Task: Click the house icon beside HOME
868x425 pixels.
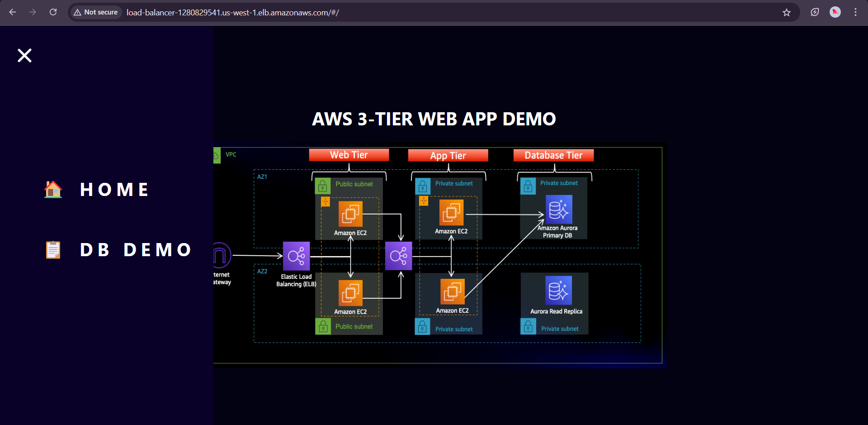Action: tap(53, 189)
